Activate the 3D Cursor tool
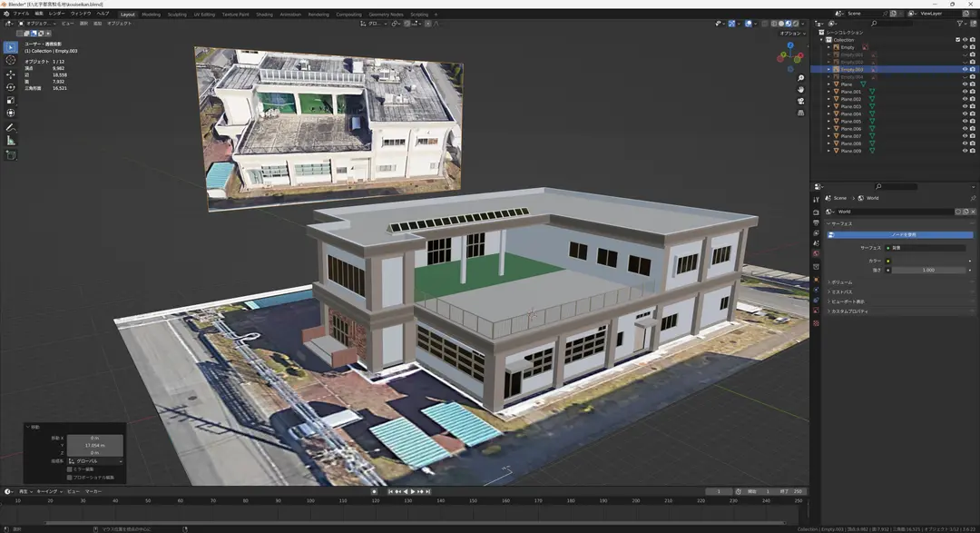The height and width of the screenshot is (533, 980). (11, 61)
